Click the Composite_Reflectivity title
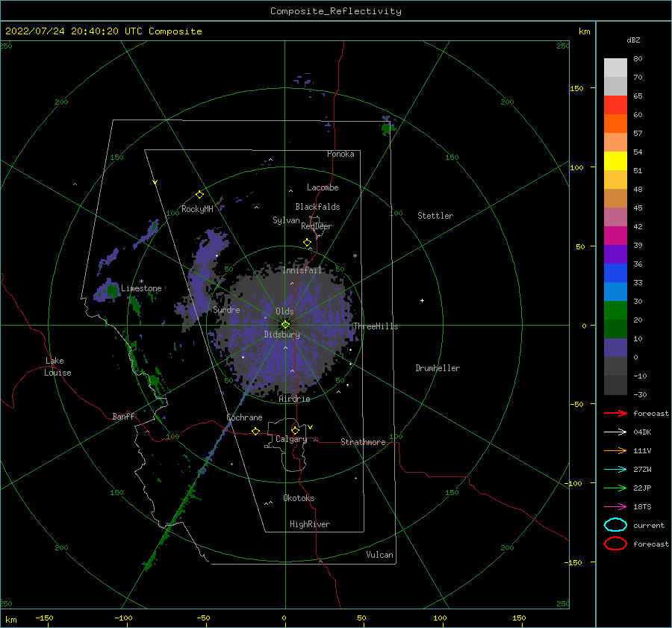 336,11
